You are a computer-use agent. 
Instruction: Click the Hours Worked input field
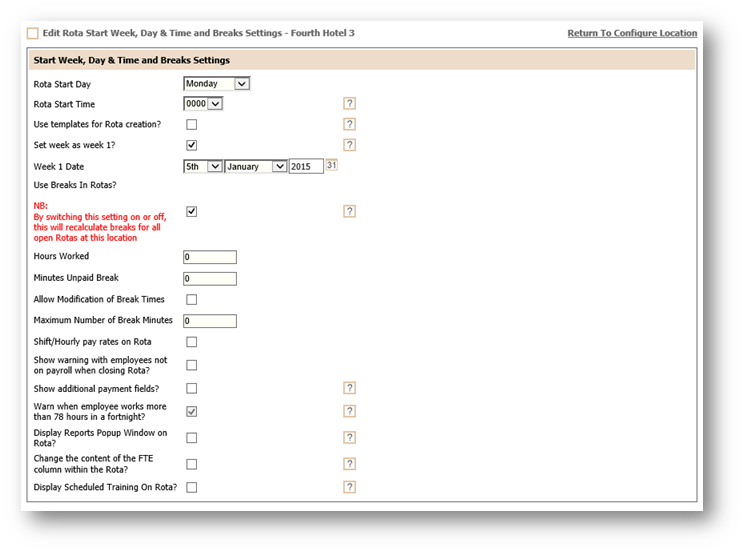pos(210,257)
